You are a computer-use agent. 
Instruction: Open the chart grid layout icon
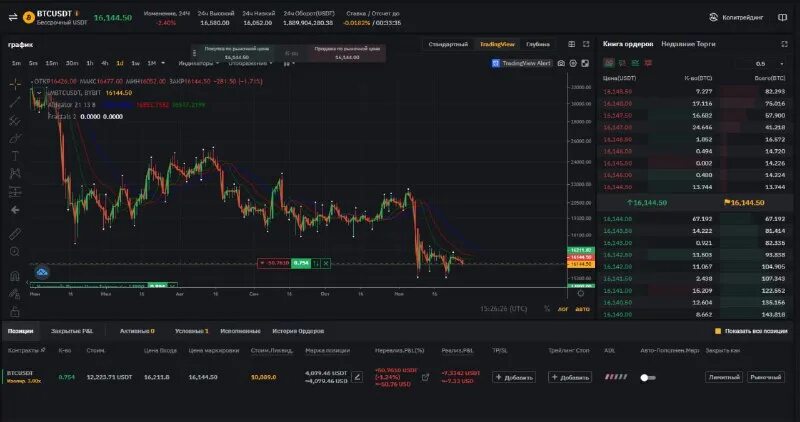(571, 44)
